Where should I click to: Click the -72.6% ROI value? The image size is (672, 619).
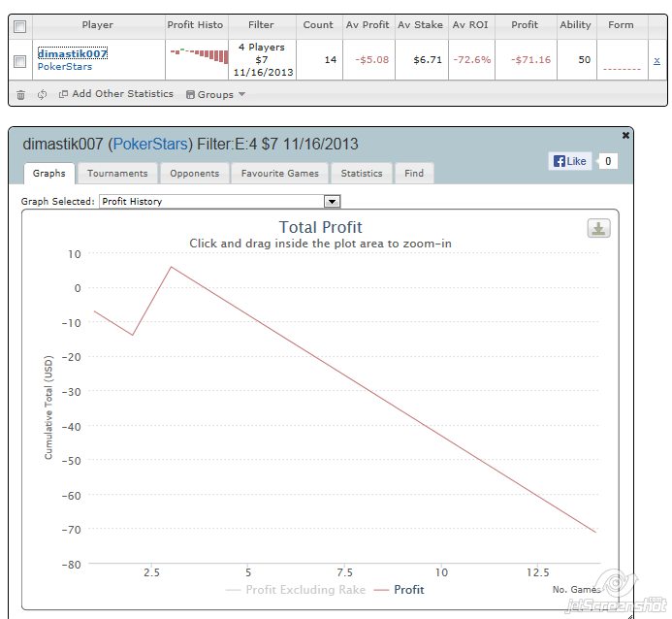[472, 59]
